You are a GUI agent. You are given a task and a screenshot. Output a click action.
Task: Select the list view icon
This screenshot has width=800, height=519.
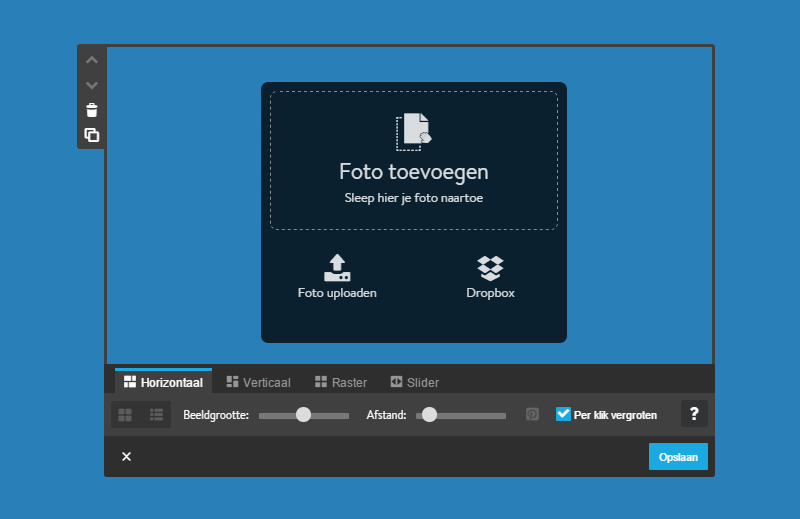pyautogui.click(x=157, y=415)
